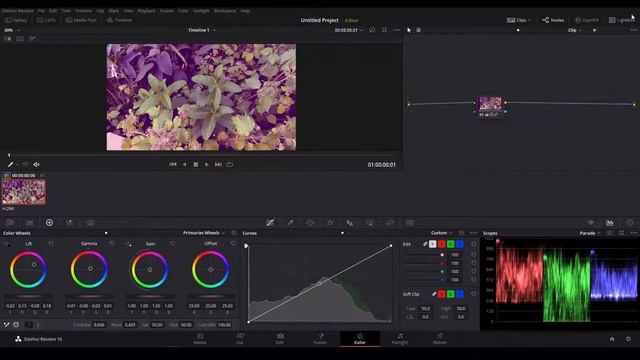Enable the green curve Edit channel
640x360 pixels.
coord(451,244)
